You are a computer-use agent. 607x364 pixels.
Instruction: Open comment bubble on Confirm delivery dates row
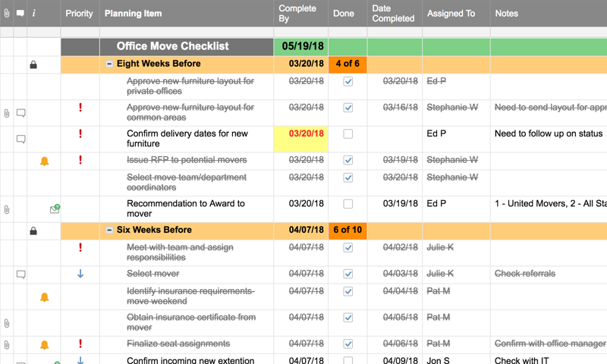(21, 140)
